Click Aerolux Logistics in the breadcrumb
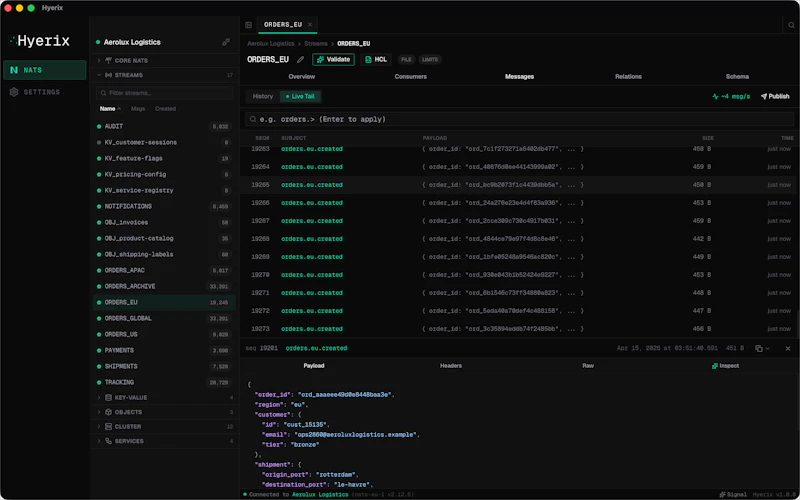 click(271, 43)
